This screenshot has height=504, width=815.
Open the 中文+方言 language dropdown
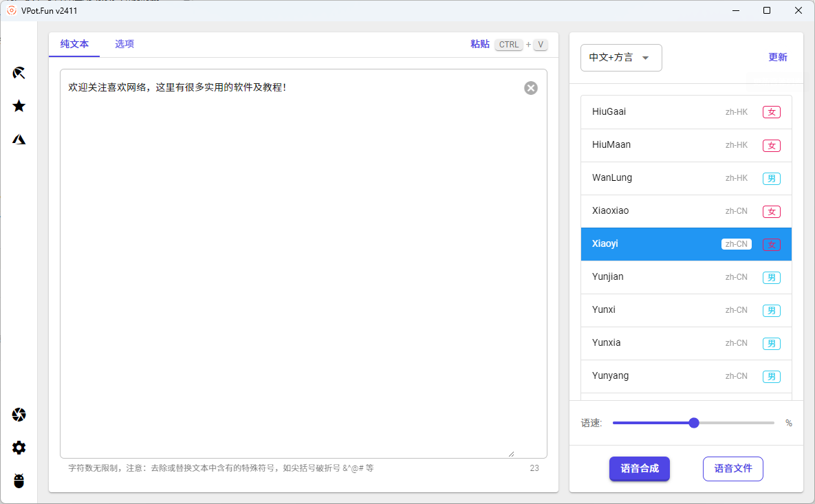(x=621, y=58)
